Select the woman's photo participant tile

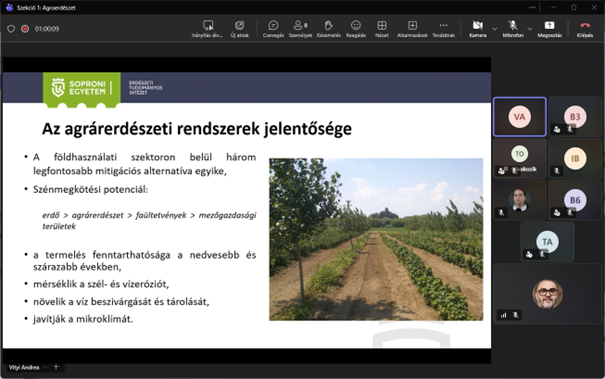(520, 200)
